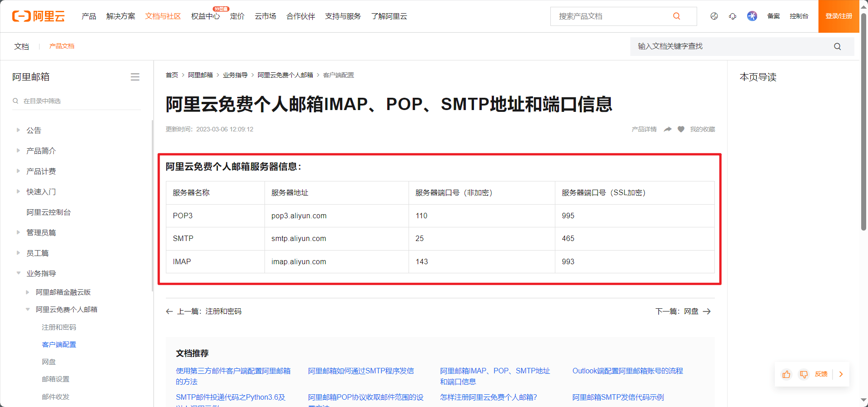Expand the 产品简介 tree node
868x407 pixels.
(x=18, y=151)
